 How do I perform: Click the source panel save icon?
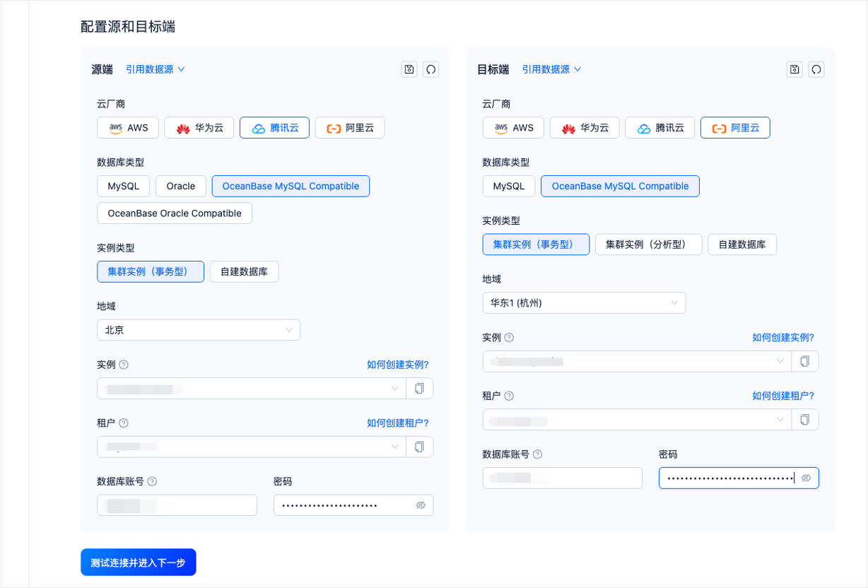[x=409, y=69]
